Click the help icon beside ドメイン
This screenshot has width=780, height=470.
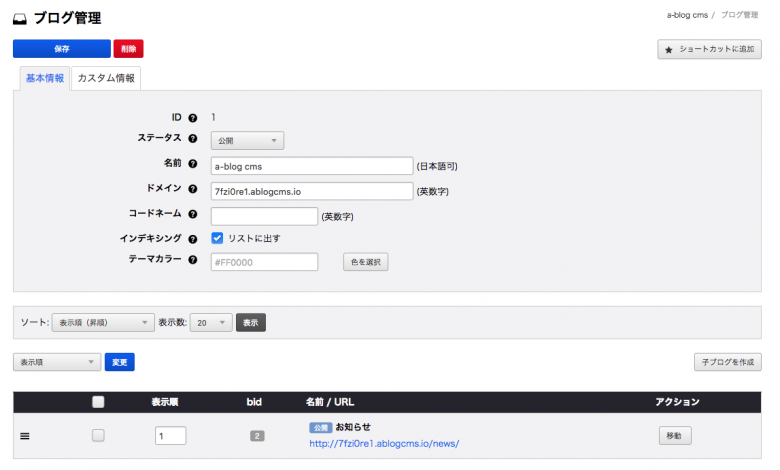193,190
